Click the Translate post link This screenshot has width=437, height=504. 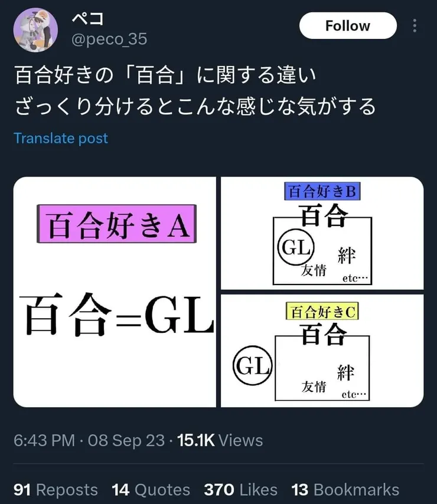click(x=60, y=138)
